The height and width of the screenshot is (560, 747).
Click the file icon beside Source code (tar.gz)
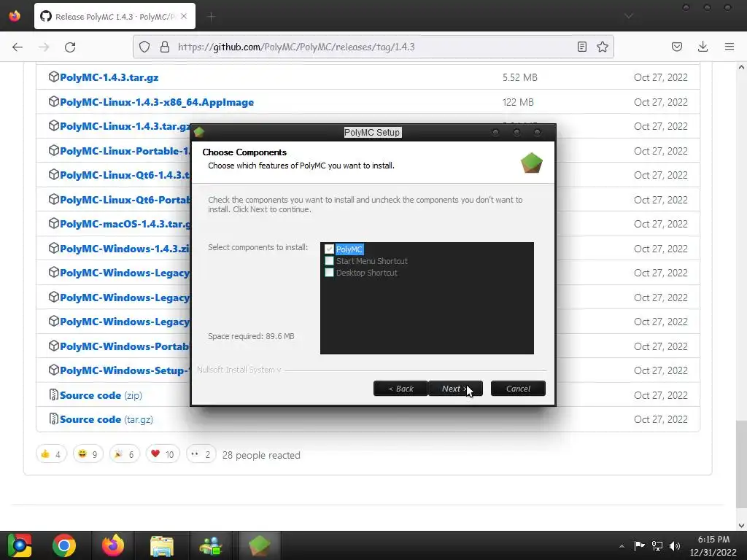pos(54,419)
